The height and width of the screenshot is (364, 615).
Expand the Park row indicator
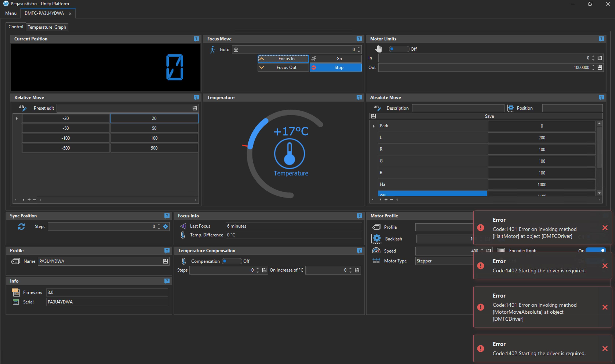click(x=374, y=126)
